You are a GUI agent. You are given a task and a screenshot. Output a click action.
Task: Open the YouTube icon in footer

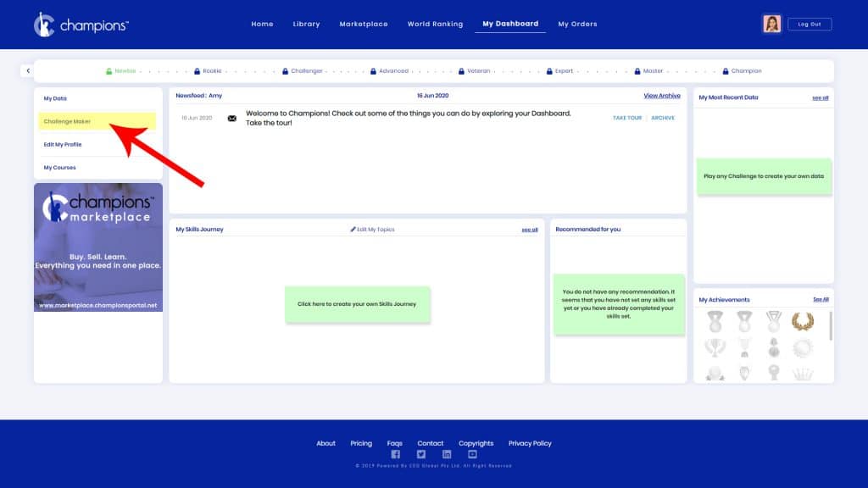pyautogui.click(x=472, y=454)
